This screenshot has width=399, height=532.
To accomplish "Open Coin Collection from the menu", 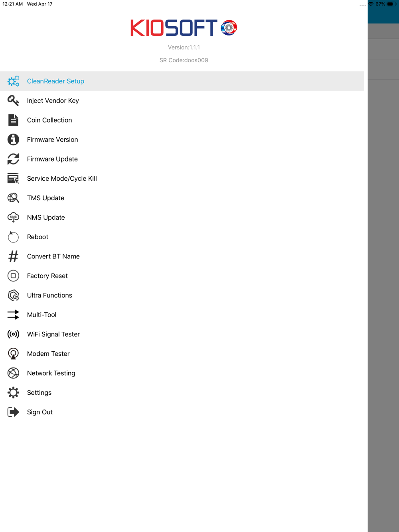I will [182, 120].
